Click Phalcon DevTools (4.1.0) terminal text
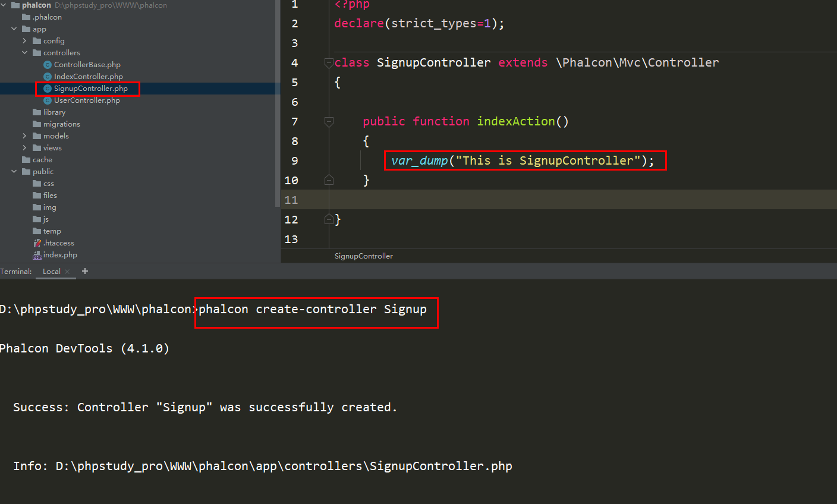 click(x=84, y=348)
